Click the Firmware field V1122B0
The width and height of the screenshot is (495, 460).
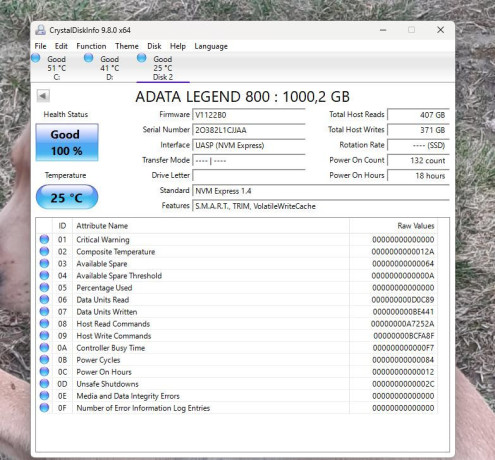pos(249,115)
